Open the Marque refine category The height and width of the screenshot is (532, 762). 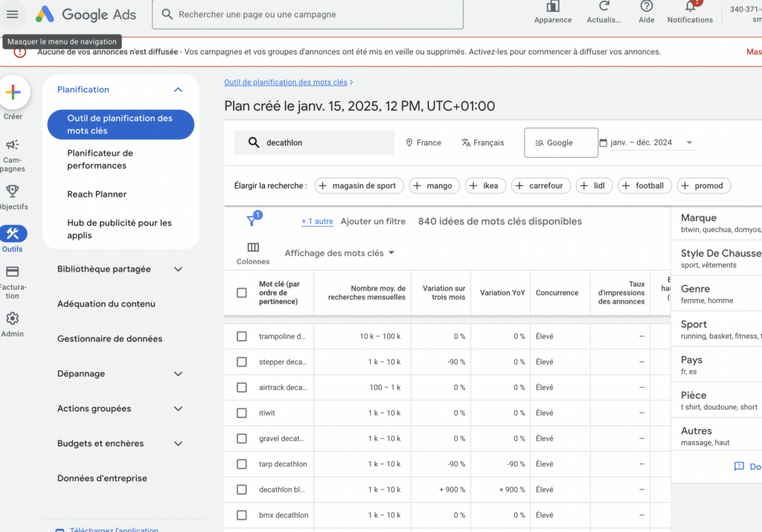pos(717,223)
